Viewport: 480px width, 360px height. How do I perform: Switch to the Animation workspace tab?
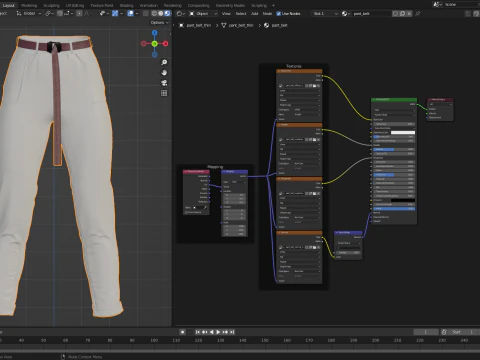point(149,5)
